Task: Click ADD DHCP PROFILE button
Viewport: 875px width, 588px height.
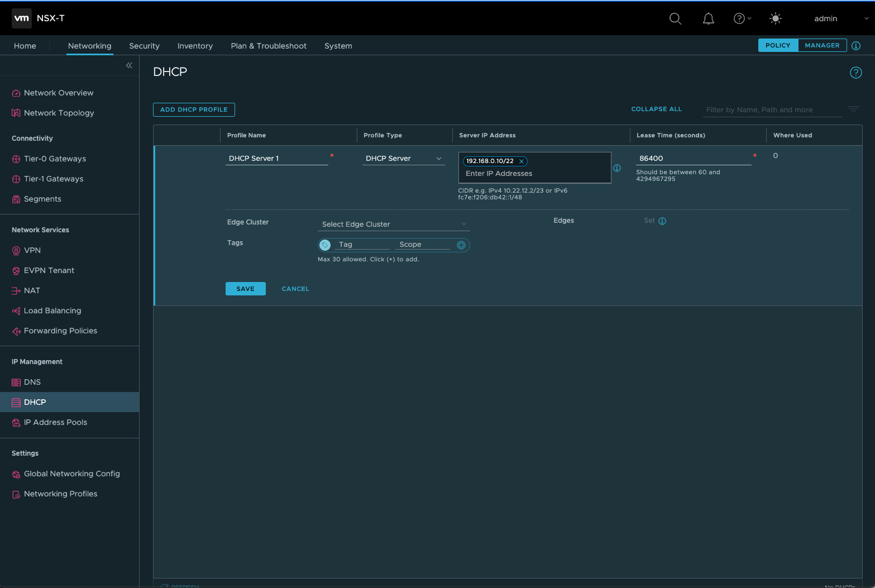Action: click(x=194, y=109)
